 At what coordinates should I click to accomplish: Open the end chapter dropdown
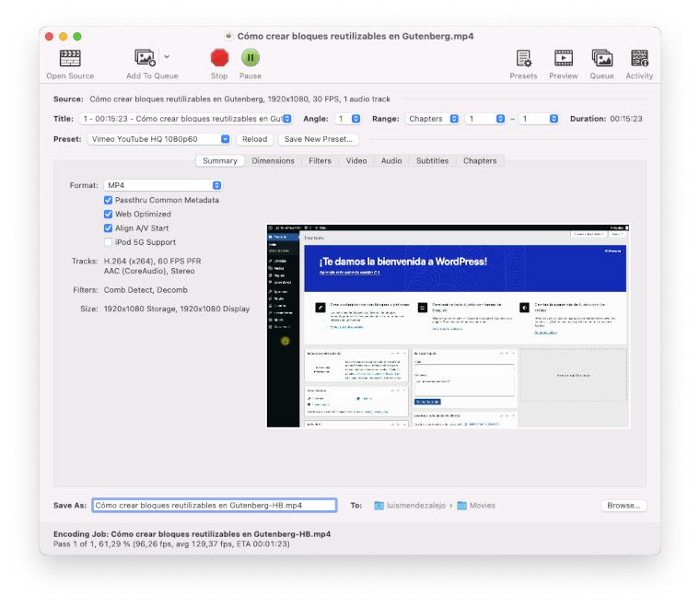click(539, 119)
